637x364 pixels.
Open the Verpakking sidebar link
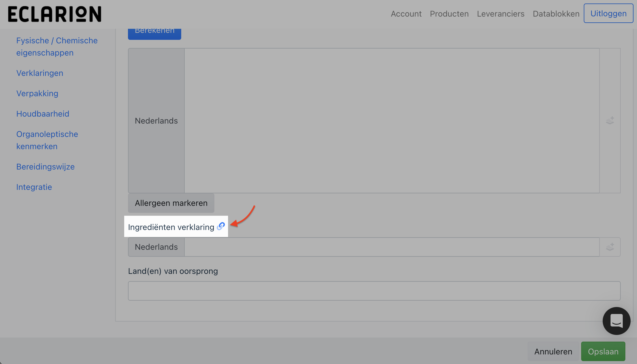(x=37, y=93)
